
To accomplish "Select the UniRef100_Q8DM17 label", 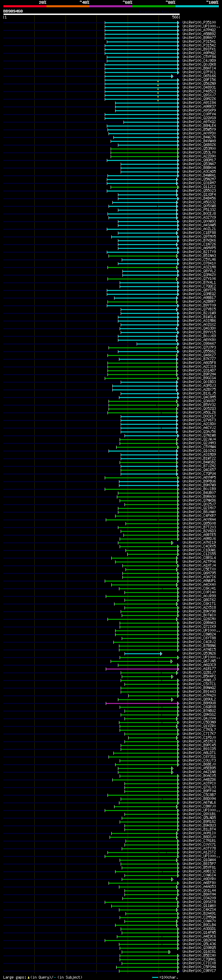I will click(199, 160).
